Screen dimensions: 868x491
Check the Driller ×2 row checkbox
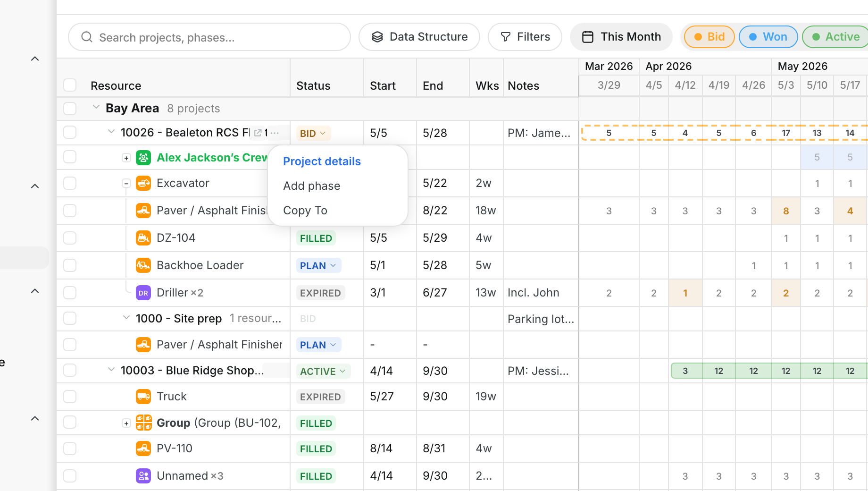[x=70, y=293]
